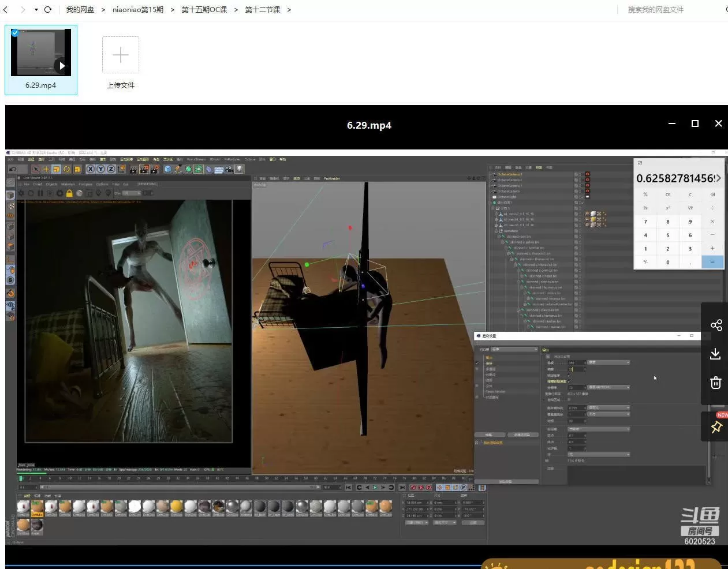Viewport: 728px width, 569px height.
Task: Click the 上传文件 upload button
Action: click(121, 55)
